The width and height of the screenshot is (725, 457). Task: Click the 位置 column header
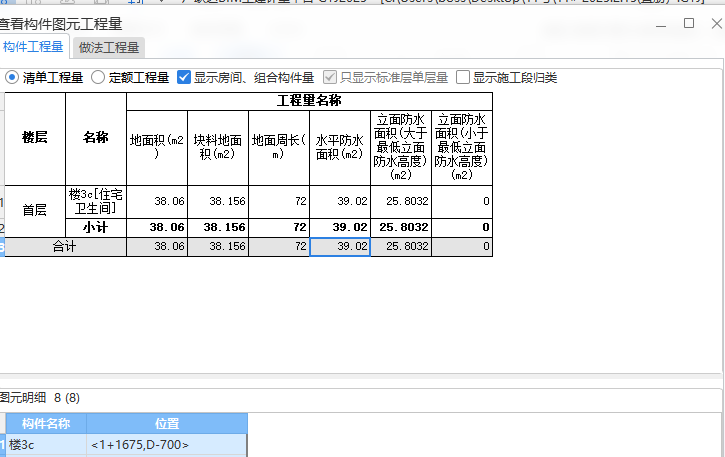tap(167, 423)
